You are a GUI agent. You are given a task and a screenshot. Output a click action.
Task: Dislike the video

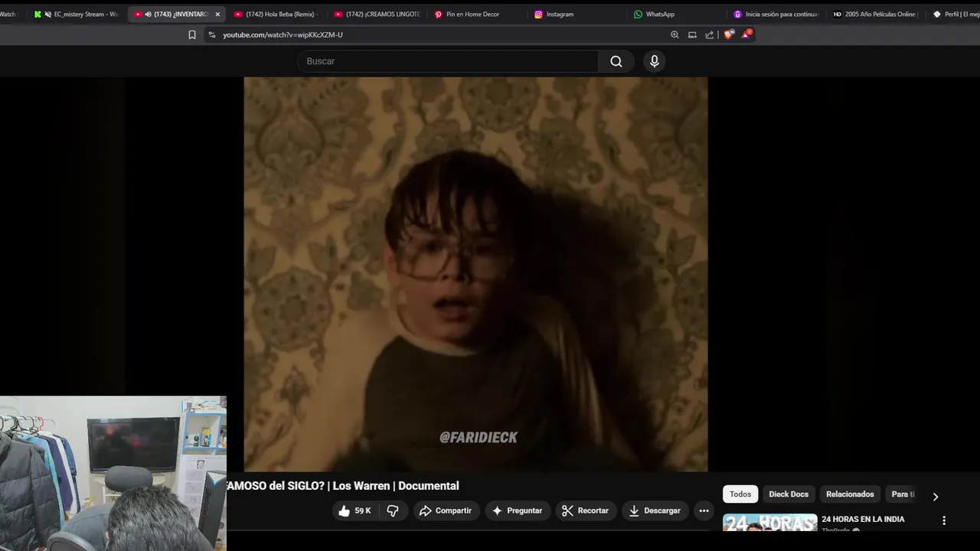click(393, 510)
